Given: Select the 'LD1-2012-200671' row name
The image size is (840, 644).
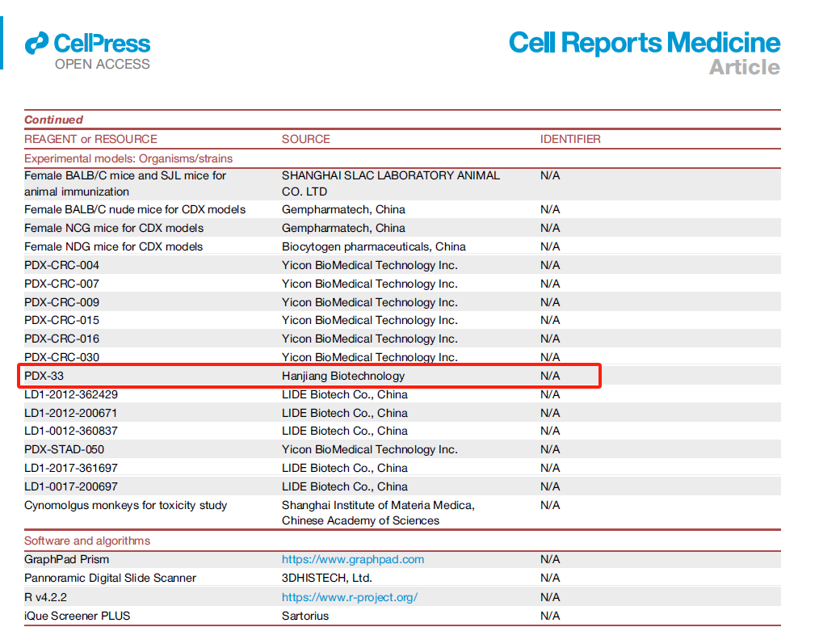Looking at the screenshot, I should pyautogui.click(x=70, y=413).
